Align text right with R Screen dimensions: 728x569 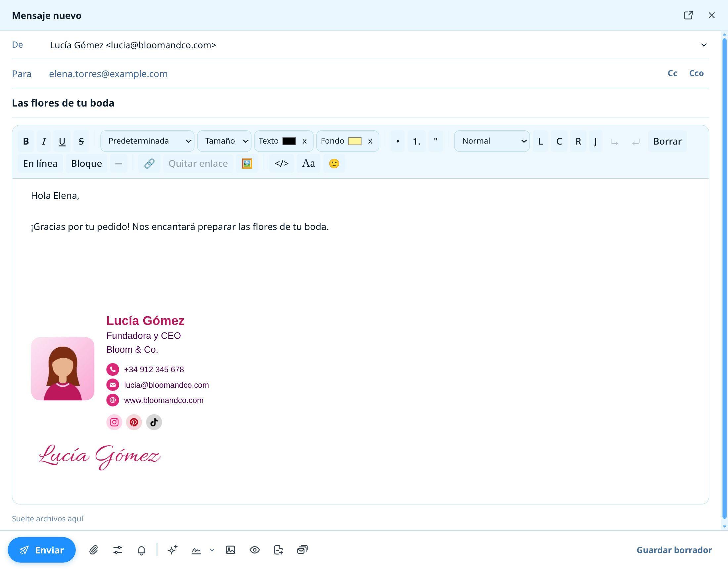click(x=578, y=141)
